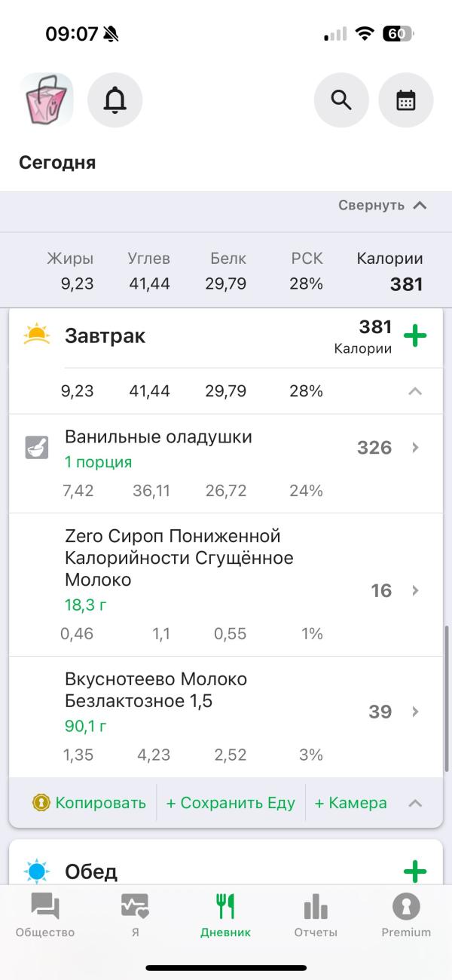Open the Я profile tab
The image size is (452, 980).
pos(135,915)
